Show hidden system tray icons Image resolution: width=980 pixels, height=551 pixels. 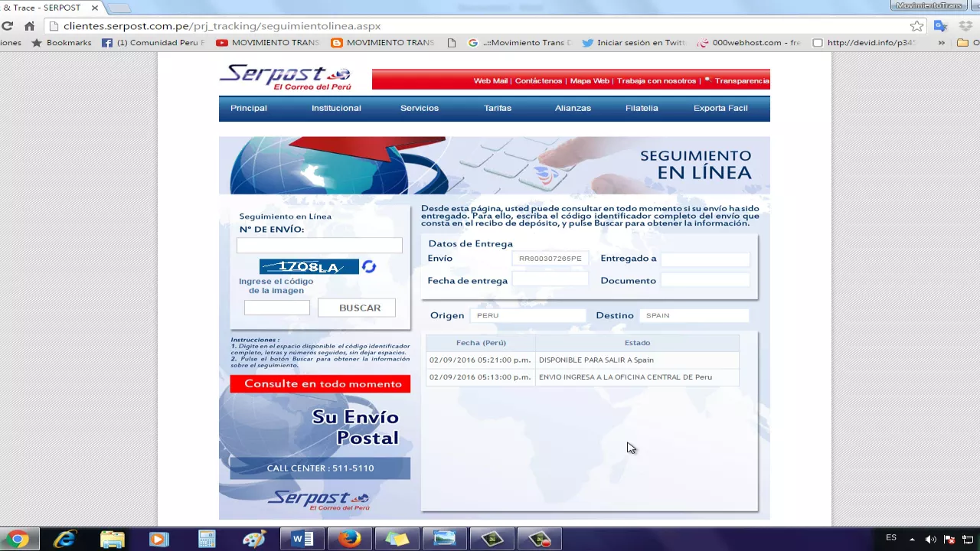tap(912, 540)
